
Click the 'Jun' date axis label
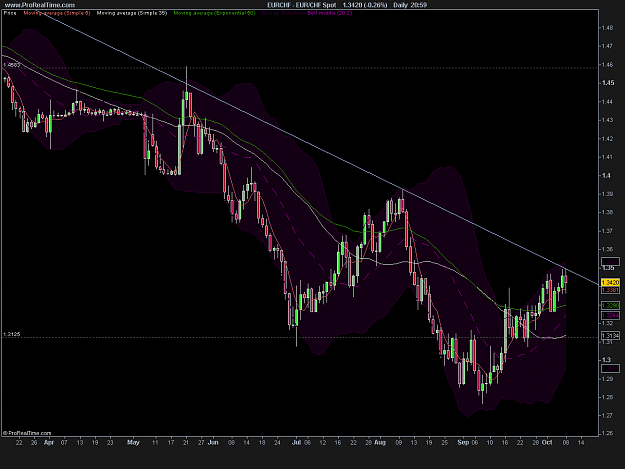click(x=213, y=442)
